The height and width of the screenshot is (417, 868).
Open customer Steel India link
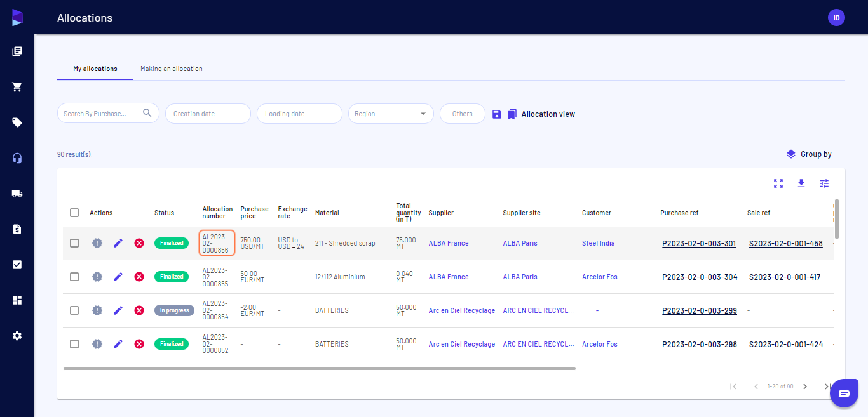(599, 243)
